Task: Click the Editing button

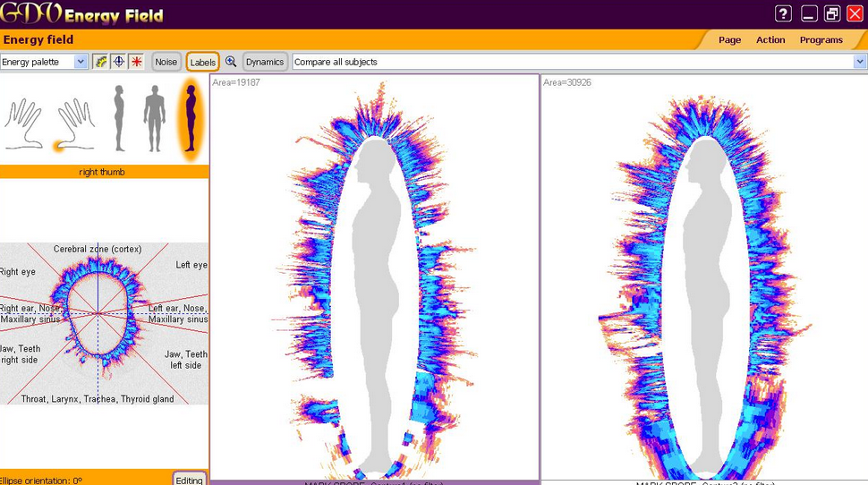Action: 189,480
